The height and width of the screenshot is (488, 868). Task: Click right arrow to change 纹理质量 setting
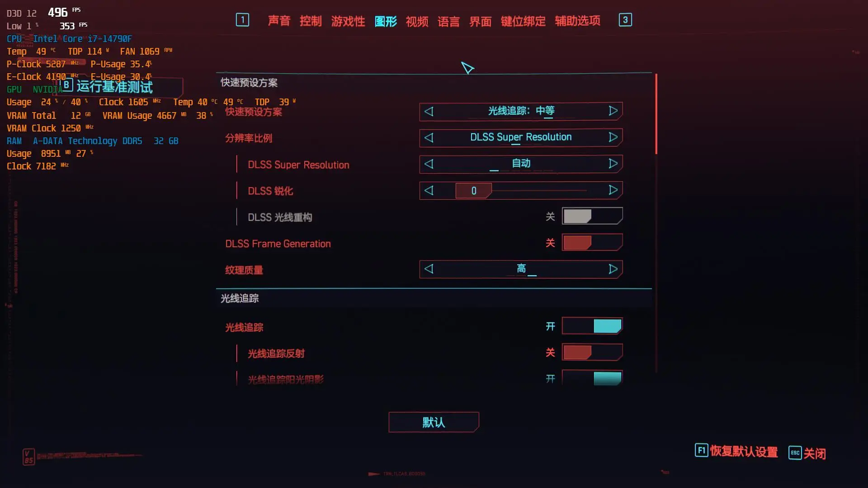coord(613,269)
